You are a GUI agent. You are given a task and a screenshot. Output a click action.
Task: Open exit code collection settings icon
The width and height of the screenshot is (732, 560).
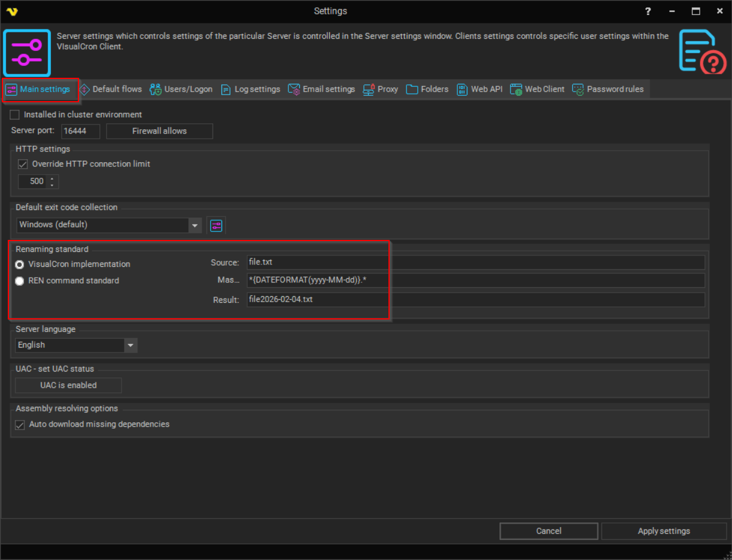pos(216,226)
